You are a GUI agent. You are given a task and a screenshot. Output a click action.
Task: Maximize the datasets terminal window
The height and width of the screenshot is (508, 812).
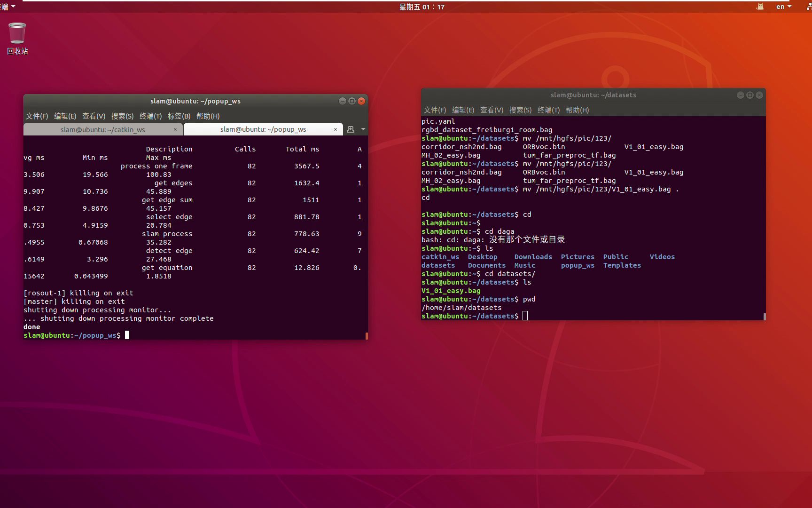tap(750, 95)
